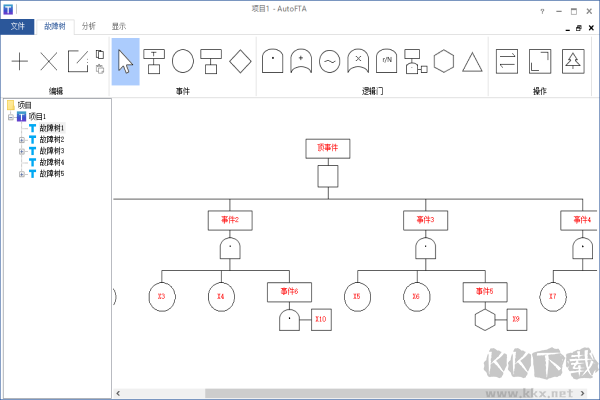
Task: Open the 文件 menu tab
Action: coord(17,27)
